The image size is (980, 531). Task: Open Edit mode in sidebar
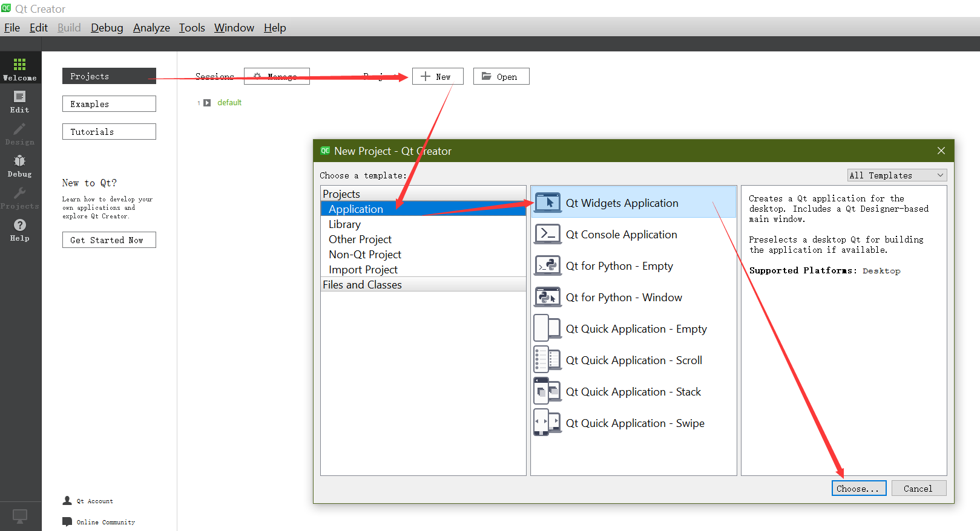click(x=20, y=101)
